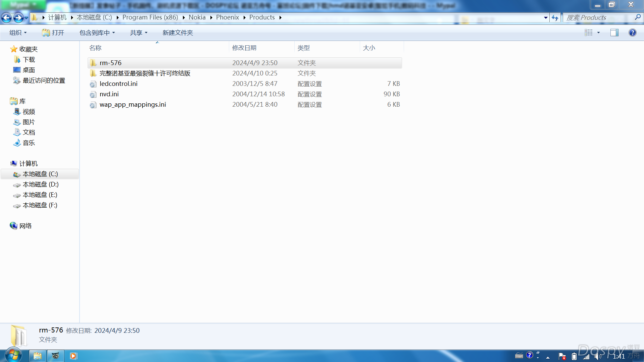
Task: Click the 打开 toolbar button
Action: pyautogui.click(x=53, y=33)
